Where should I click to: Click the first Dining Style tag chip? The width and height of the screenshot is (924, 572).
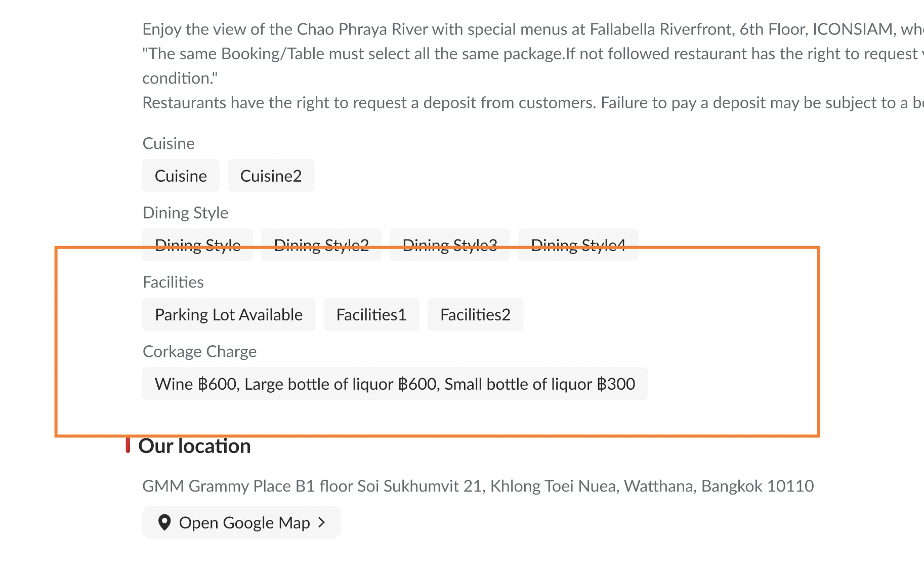click(x=197, y=245)
